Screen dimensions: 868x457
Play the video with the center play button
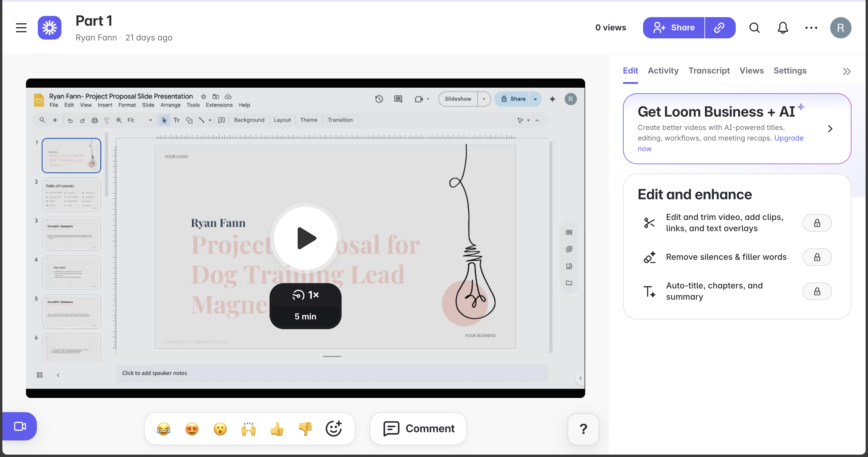tap(305, 238)
